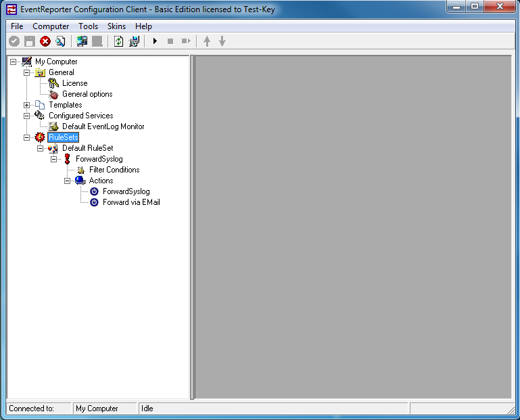
Task: Click the move up arrow icon
Action: click(207, 41)
